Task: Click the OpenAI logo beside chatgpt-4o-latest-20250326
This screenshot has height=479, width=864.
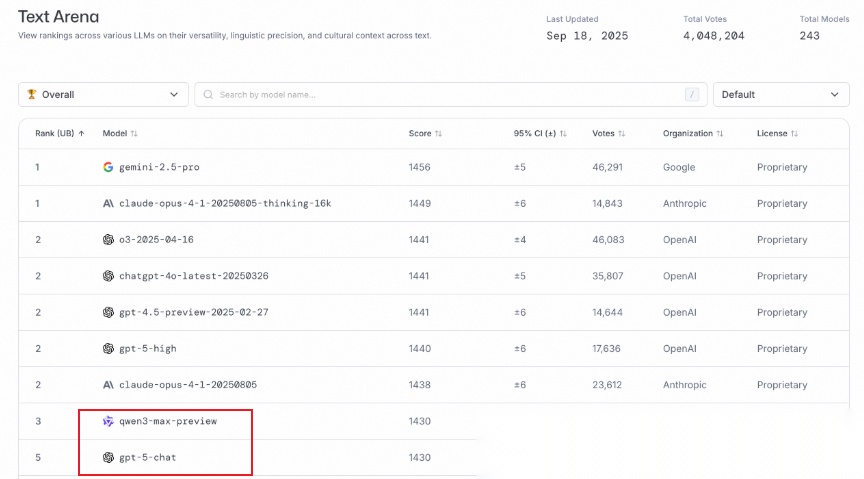Action: point(108,276)
